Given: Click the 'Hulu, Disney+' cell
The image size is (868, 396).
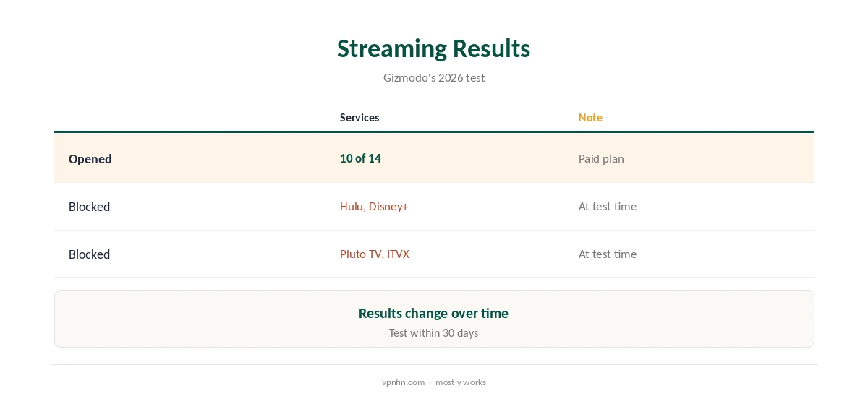Looking at the screenshot, I should (374, 207).
